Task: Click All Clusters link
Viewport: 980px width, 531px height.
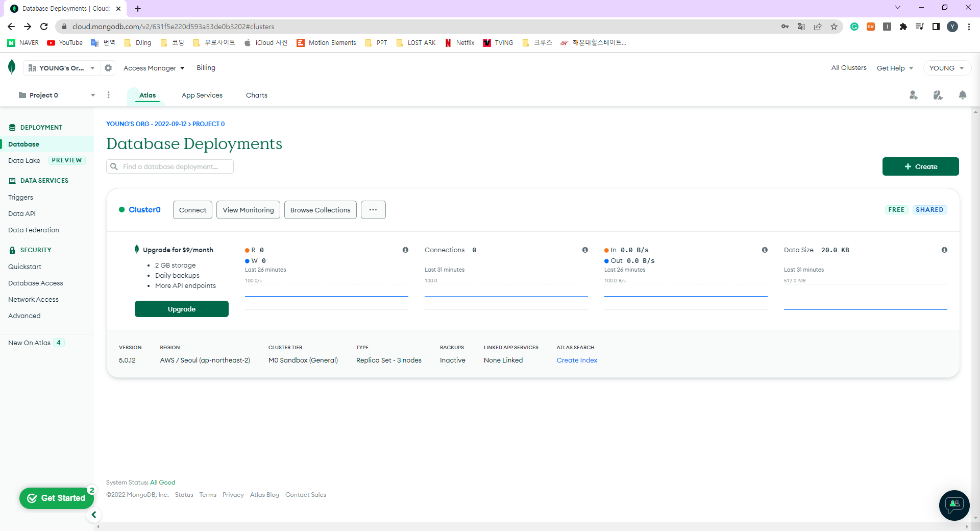Action: pos(849,67)
